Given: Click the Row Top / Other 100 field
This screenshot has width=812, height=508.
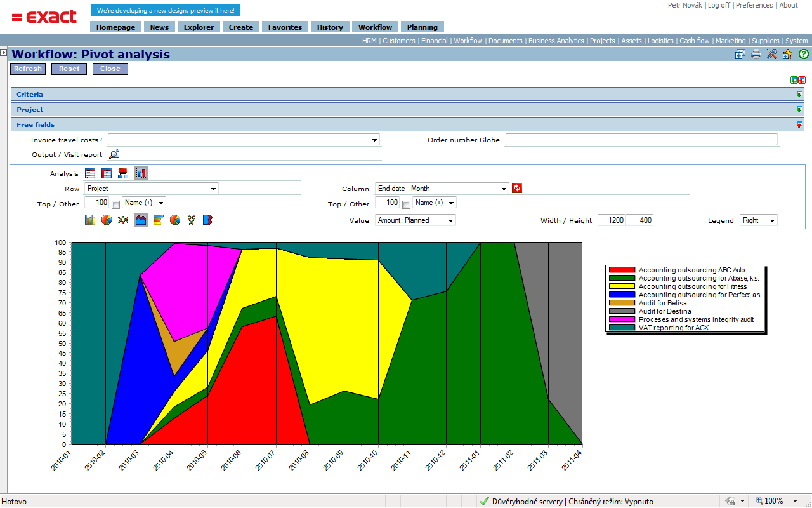Looking at the screenshot, I should click(x=97, y=203).
